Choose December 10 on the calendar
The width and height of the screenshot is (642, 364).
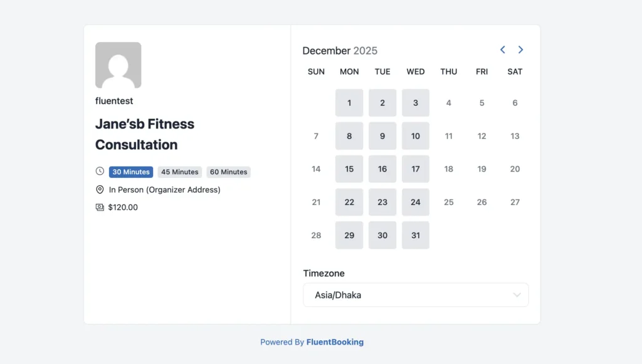tap(416, 136)
